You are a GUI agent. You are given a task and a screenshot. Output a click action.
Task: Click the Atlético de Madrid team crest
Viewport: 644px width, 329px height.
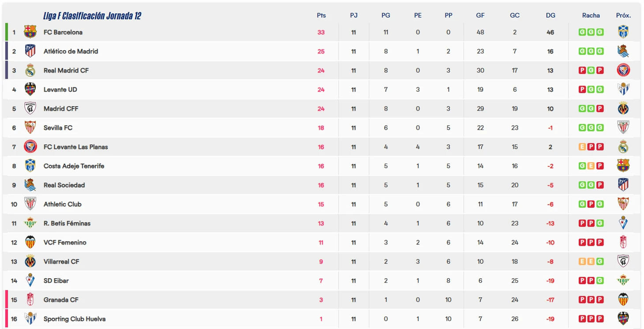[30, 51]
